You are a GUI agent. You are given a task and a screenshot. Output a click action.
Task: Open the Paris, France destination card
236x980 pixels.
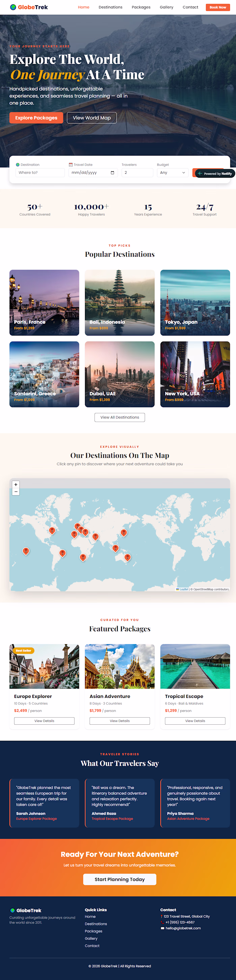44,303
